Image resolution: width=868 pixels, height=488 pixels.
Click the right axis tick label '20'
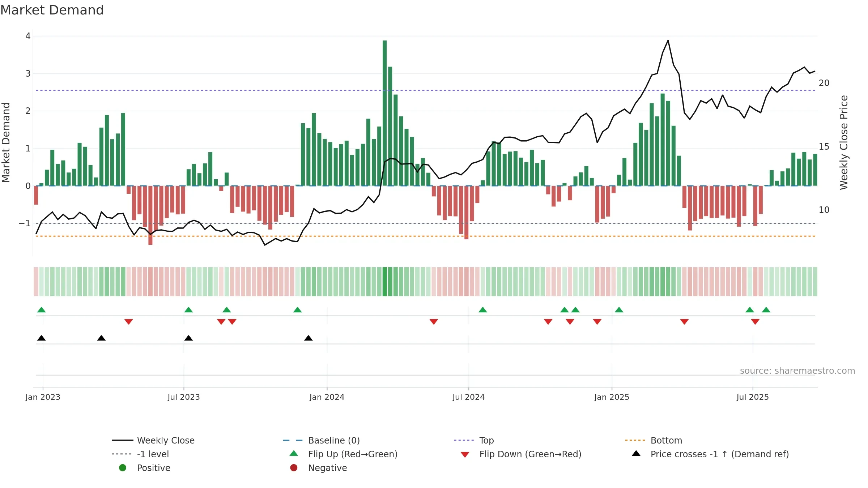pos(824,83)
